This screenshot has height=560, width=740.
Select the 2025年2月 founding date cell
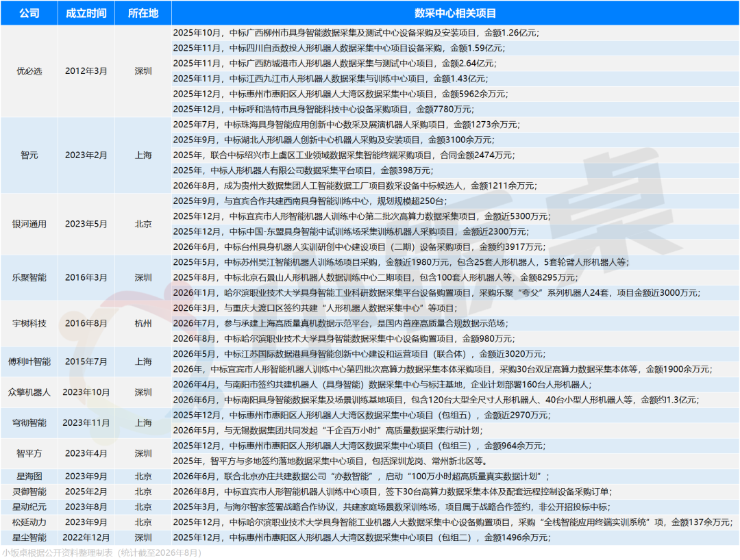pos(86,492)
